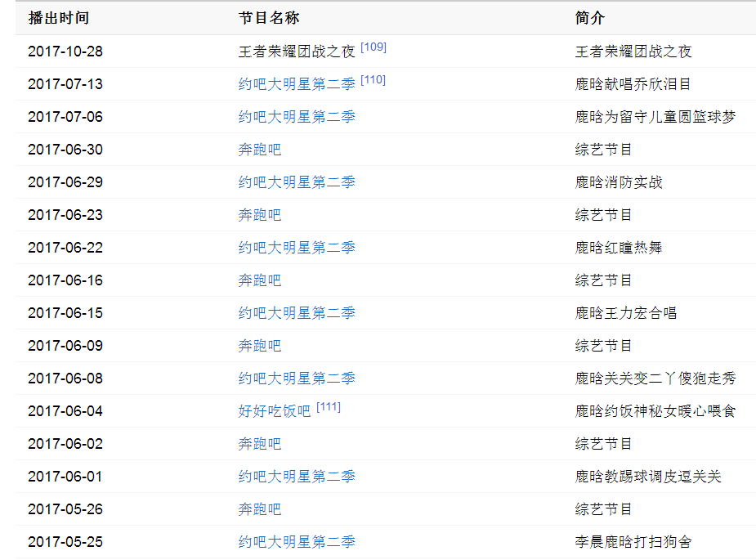
Task: Click the description 鹿晗献唱乔欣泪目
Action: [x=633, y=84]
